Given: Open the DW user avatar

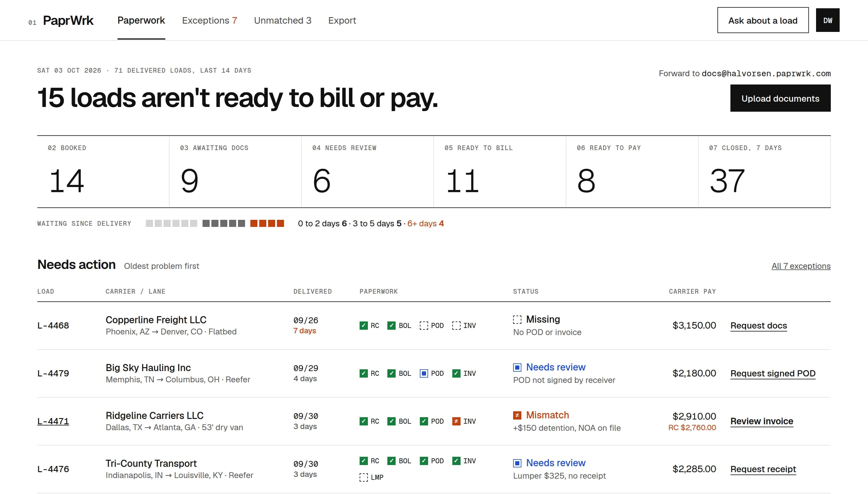Looking at the screenshot, I should [827, 20].
